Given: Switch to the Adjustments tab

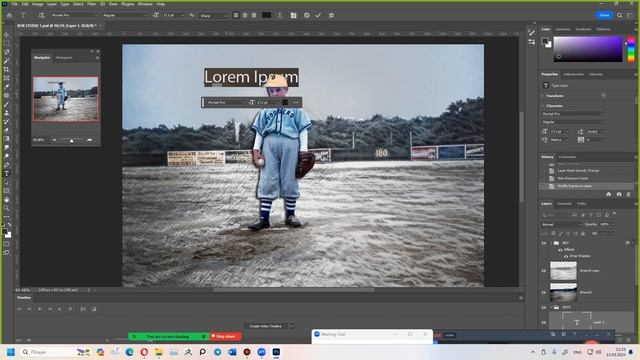Looking at the screenshot, I should (x=573, y=74).
